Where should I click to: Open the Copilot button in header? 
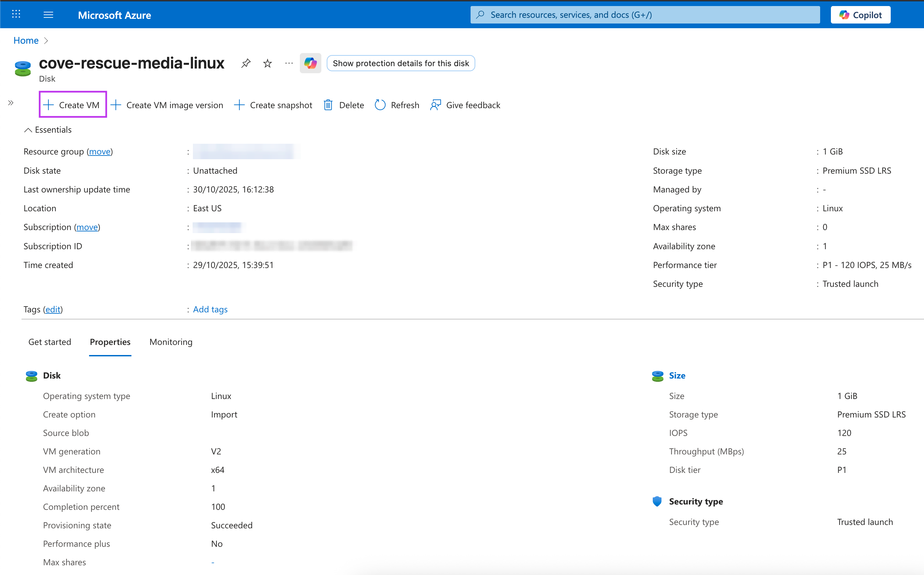tap(860, 15)
